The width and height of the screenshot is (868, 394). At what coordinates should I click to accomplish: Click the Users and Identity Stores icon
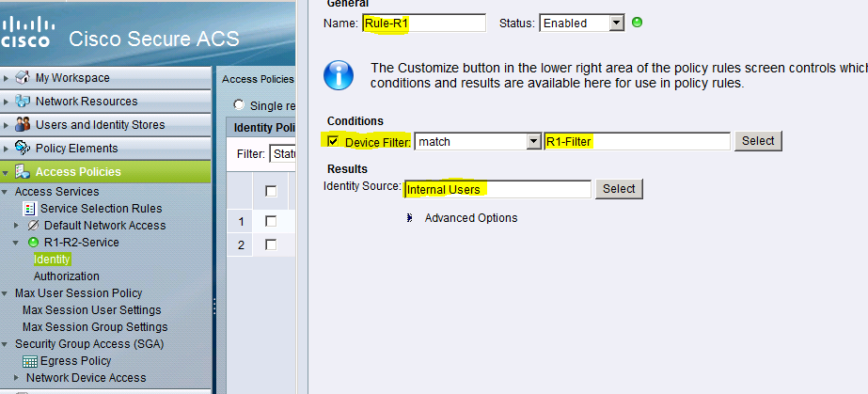[x=23, y=124]
